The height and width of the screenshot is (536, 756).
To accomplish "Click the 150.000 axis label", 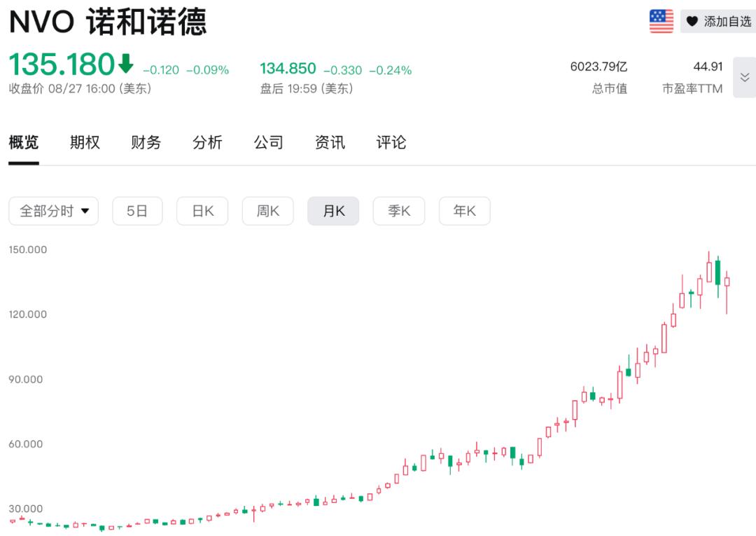I will click(27, 250).
